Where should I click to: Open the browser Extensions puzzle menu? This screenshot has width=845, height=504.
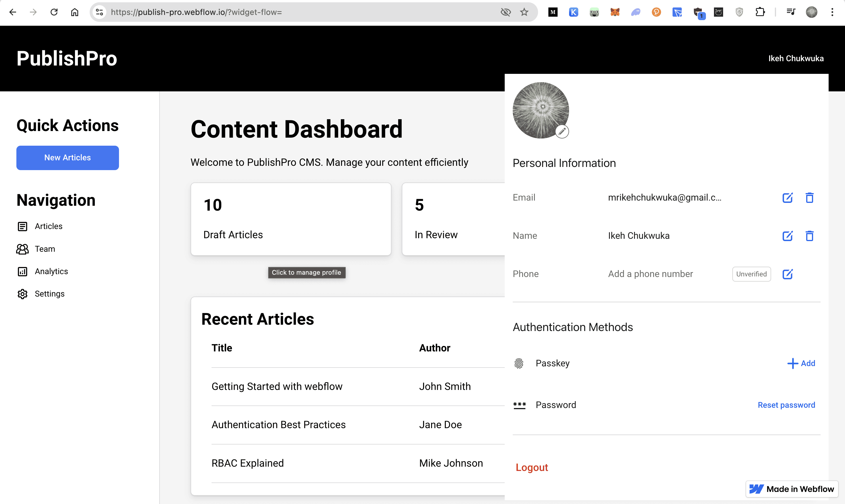tap(760, 12)
